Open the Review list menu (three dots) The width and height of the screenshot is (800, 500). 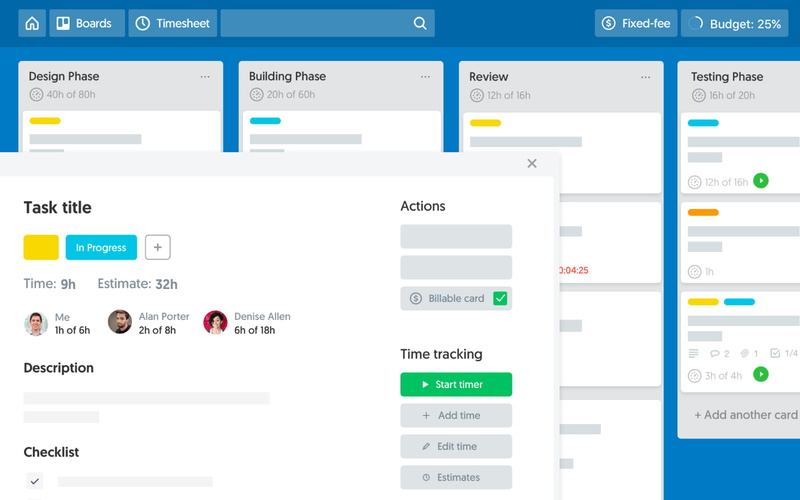pyautogui.click(x=645, y=78)
